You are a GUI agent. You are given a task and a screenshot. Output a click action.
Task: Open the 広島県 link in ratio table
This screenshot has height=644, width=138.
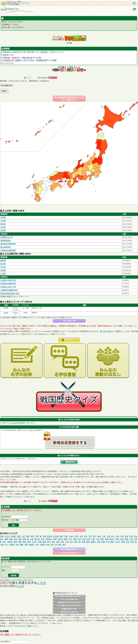pyautogui.click(x=3, y=273)
